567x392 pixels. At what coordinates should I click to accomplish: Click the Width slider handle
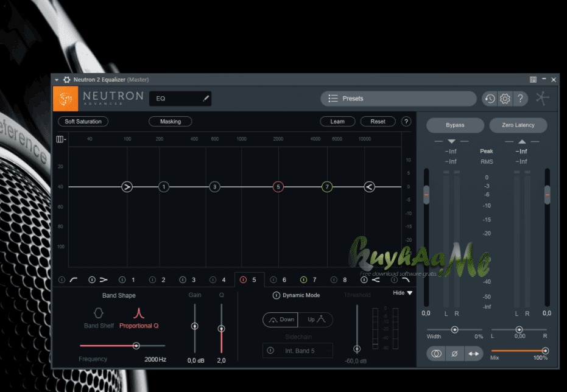coord(454,329)
